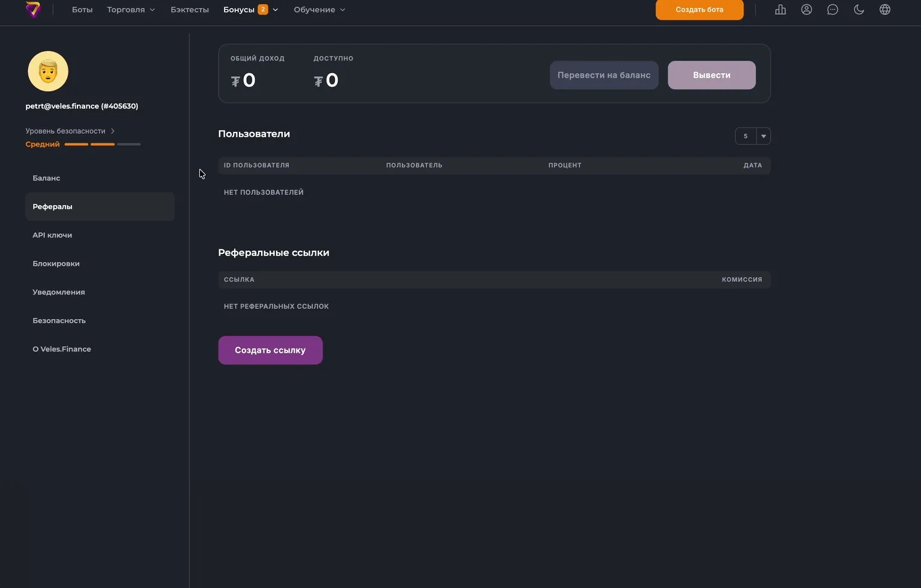
Task: Go to the Боты menu item
Action: tap(82, 10)
